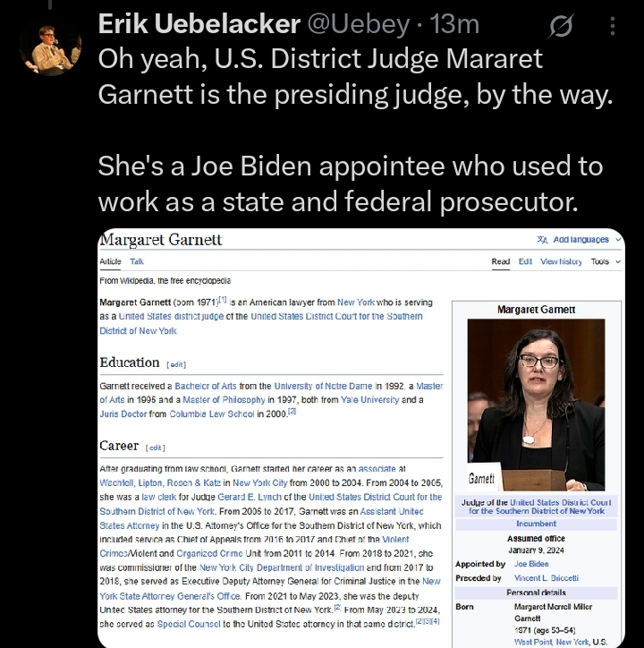This screenshot has height=648, width=644.
Task: Select the Edit tab
Action: tap(525, 261)
